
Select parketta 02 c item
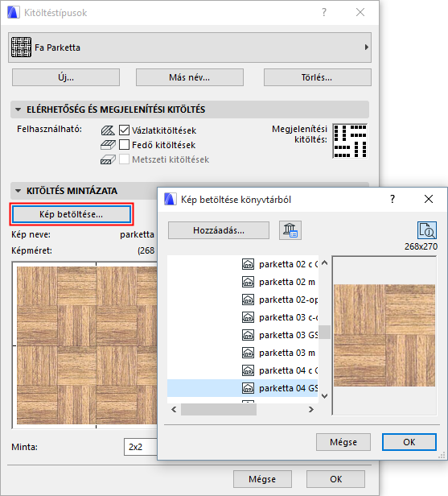[x=243, y=264]
